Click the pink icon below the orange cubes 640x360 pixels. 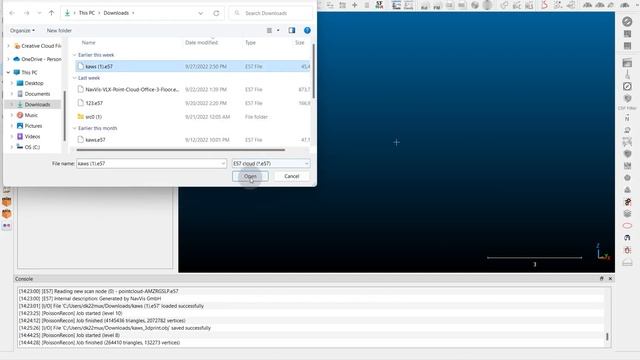[7, 225]
